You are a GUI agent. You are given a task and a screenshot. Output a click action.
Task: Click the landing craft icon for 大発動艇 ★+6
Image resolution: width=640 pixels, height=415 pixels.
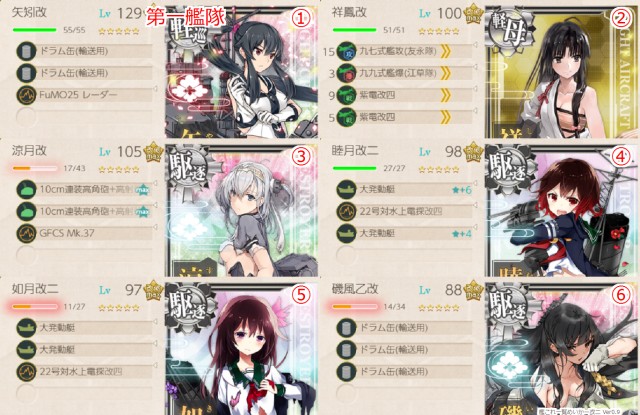[x=347, y=190]
